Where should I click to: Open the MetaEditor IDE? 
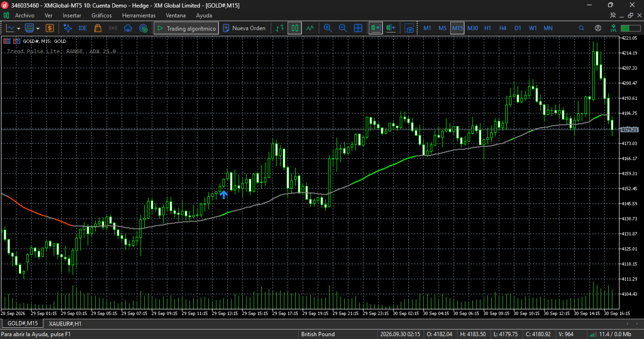(x=83, y=28)
